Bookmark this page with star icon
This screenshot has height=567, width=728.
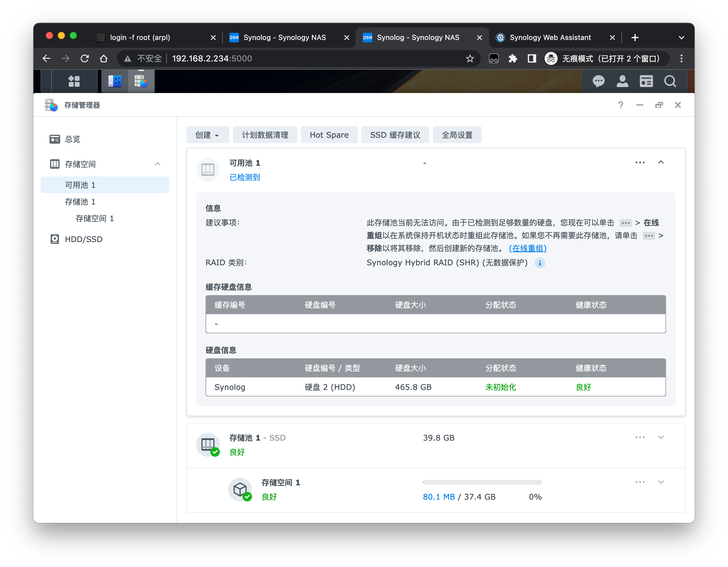coord(470,59)
